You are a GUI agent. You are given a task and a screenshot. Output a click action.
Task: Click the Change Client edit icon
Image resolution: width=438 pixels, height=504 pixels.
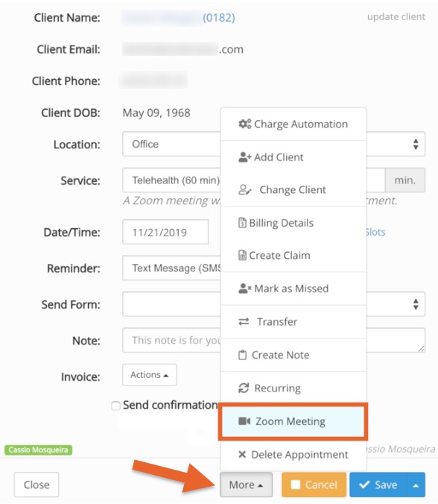pos(245,190)
